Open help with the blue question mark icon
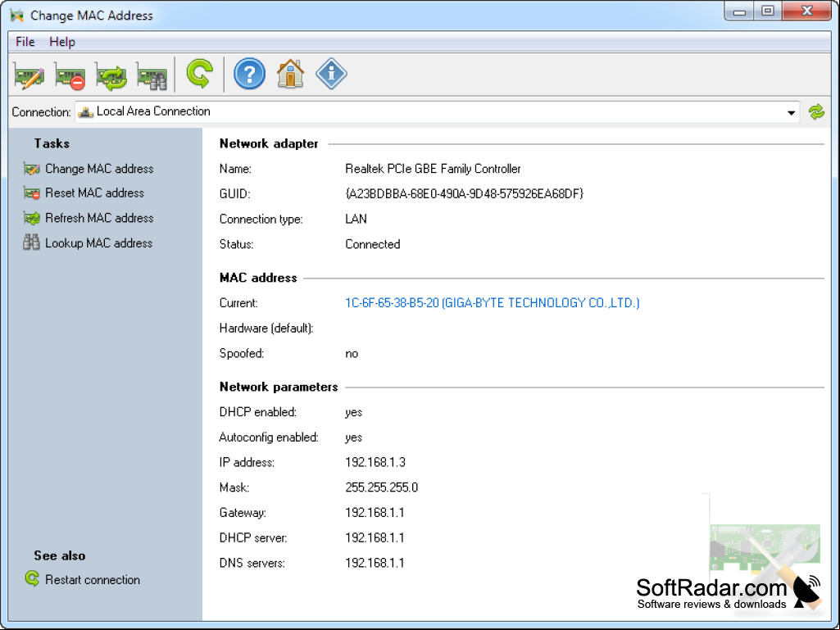 click(x=249, y=74)
